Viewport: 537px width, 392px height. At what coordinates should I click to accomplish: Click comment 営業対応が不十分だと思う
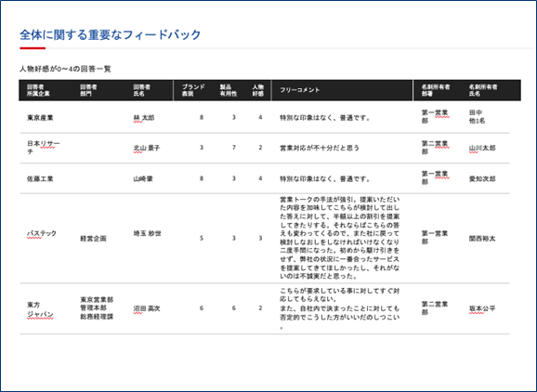(x=320, y=149)
